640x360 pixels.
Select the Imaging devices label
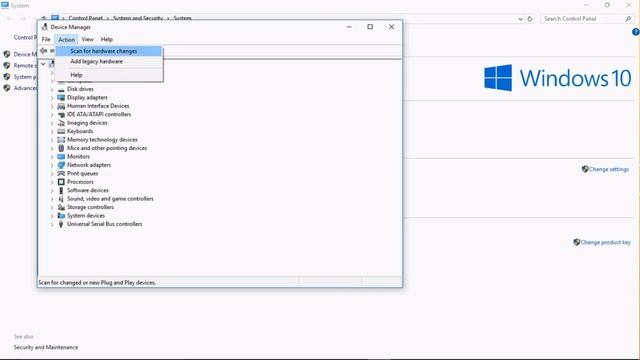(x=87, y=123)
